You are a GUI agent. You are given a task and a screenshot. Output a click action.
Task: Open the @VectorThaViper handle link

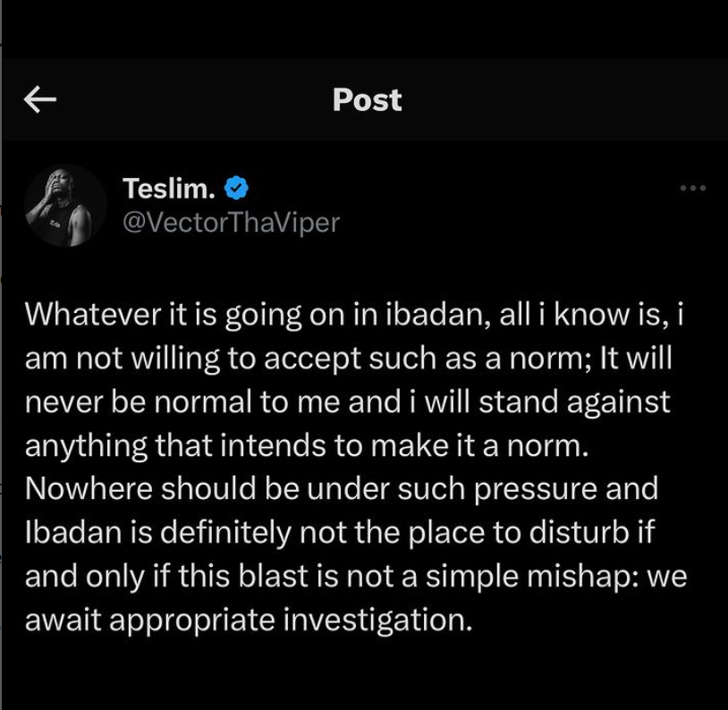tap(231, 222)
